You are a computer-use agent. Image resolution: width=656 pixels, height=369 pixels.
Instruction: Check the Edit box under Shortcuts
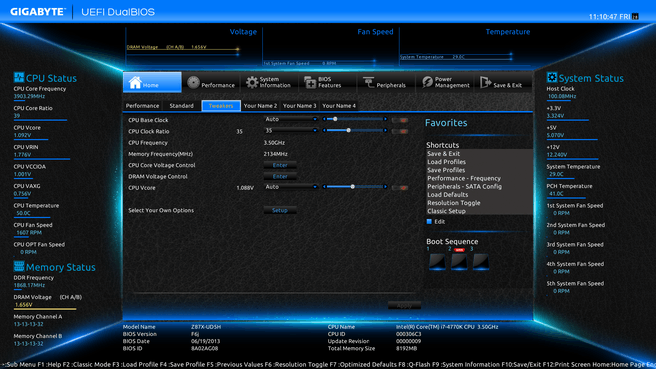pos(429,222)
